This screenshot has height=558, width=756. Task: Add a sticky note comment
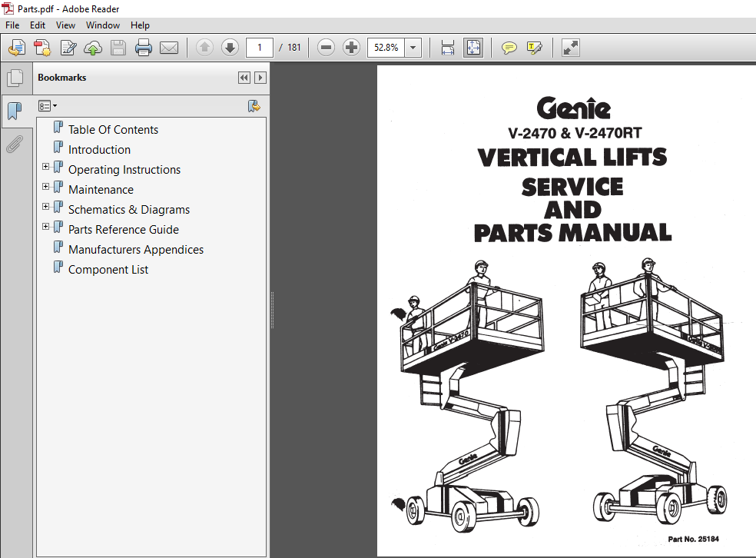(509, 48)
